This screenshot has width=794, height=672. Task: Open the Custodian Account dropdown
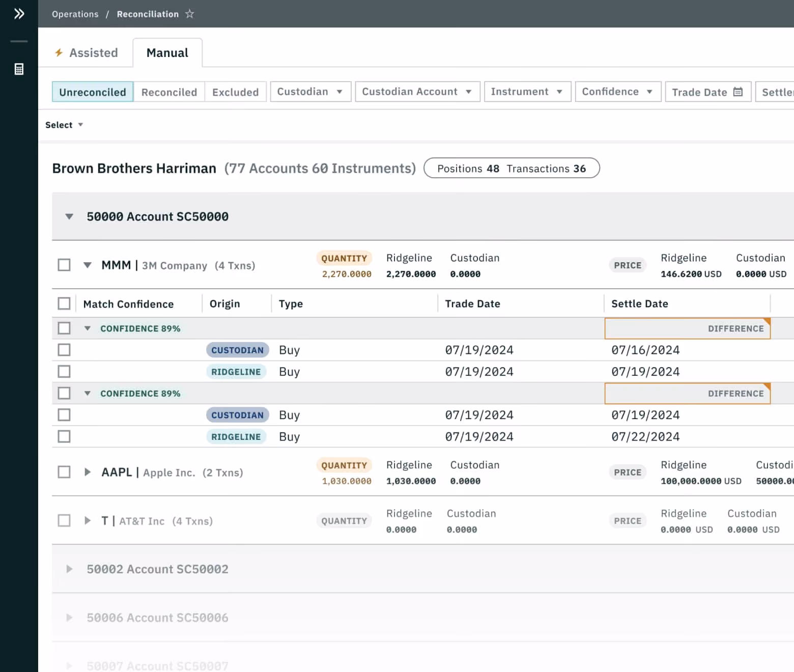click(417, 92)
